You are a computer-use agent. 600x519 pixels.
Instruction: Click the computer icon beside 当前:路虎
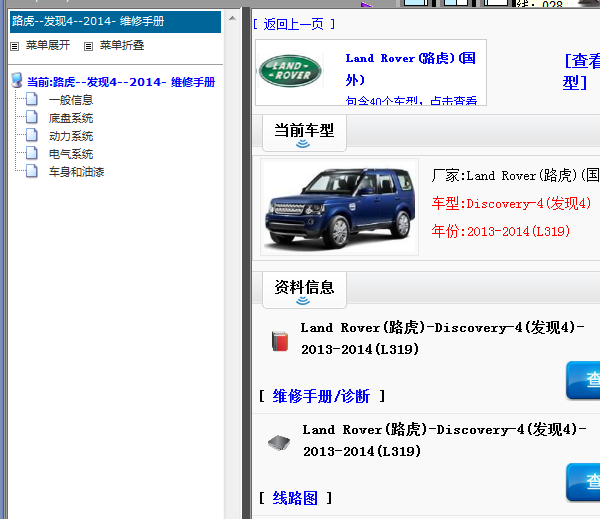tap(17, 80)
